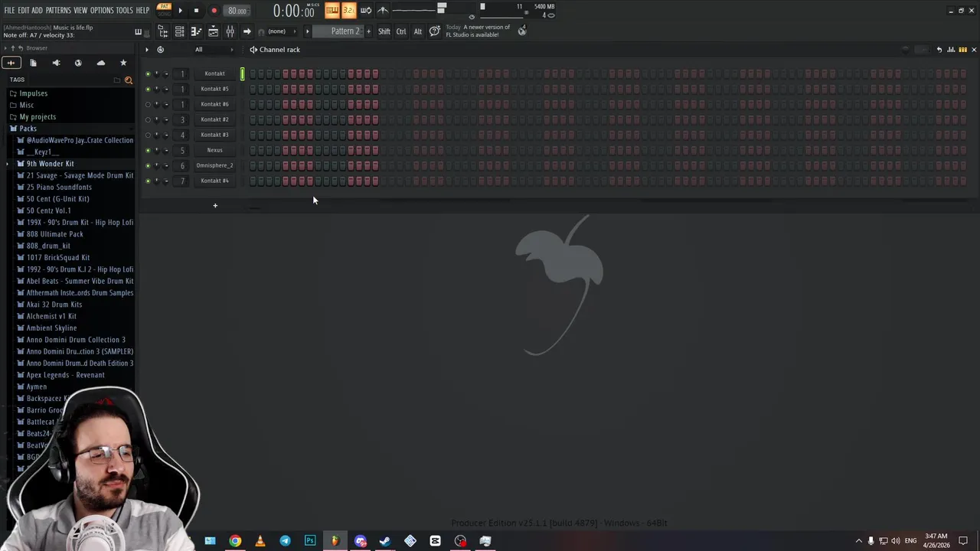
Task: Open the TOOLS menu
Action: point(125,10)
